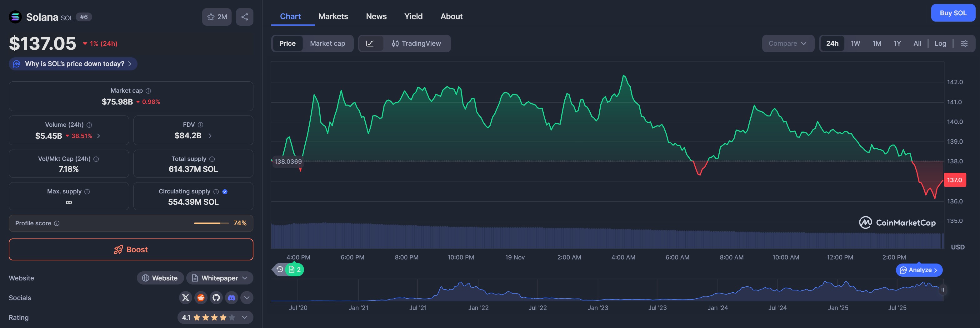Open the Discord social icon
The width and height of the screenshot is (980, 328).
(x=231, y=298)
